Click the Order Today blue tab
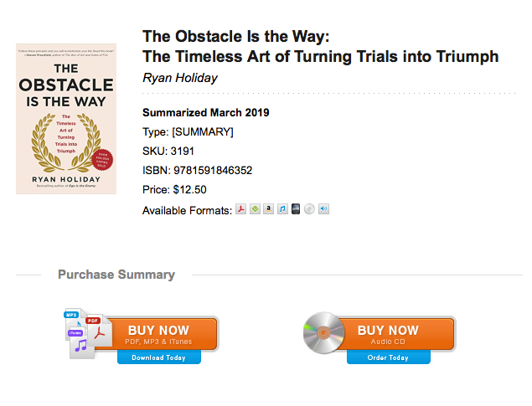The width and height of the screenshot is (532, 406). click(388, 357)
